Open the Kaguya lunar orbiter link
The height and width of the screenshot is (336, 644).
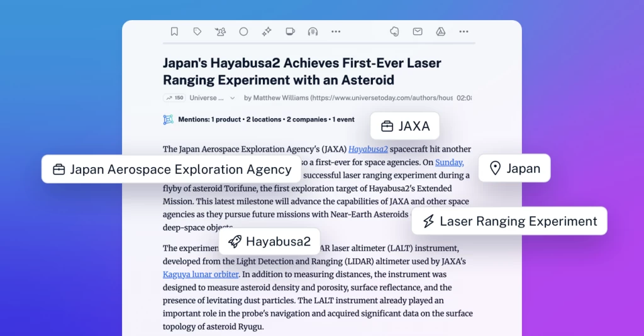click(x=201, y=274)
